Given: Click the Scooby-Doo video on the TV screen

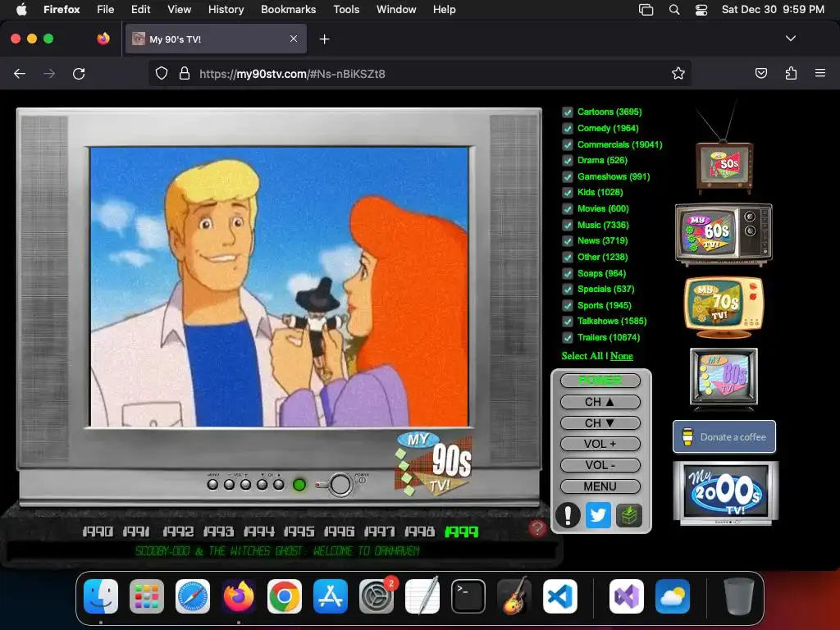Looking at the screenshot, I should click(x=279, y=287).
